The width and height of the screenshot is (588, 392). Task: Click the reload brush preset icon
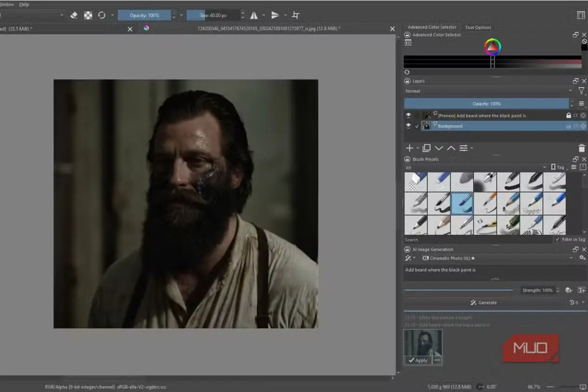point(101,15)
